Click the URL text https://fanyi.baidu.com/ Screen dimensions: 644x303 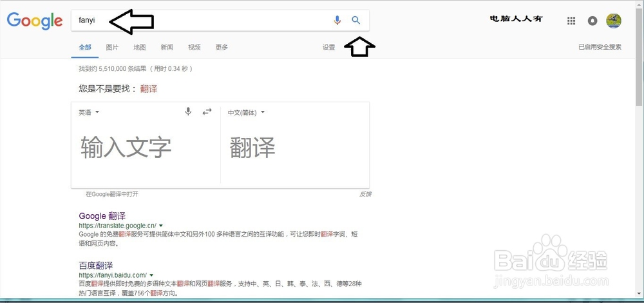113,275
